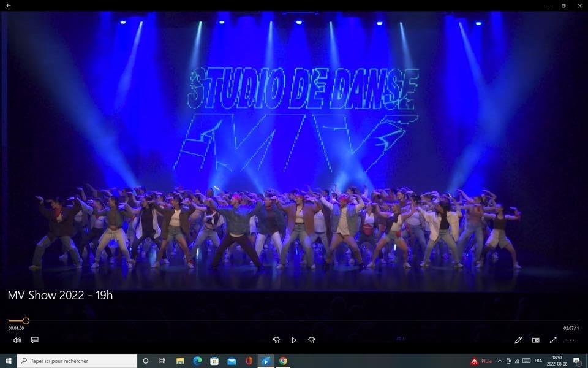Launch Microsoft Edge from taskbar
The width and height of the screenshot is (588, 368).
pyautogui.click(x=197, y=361)
